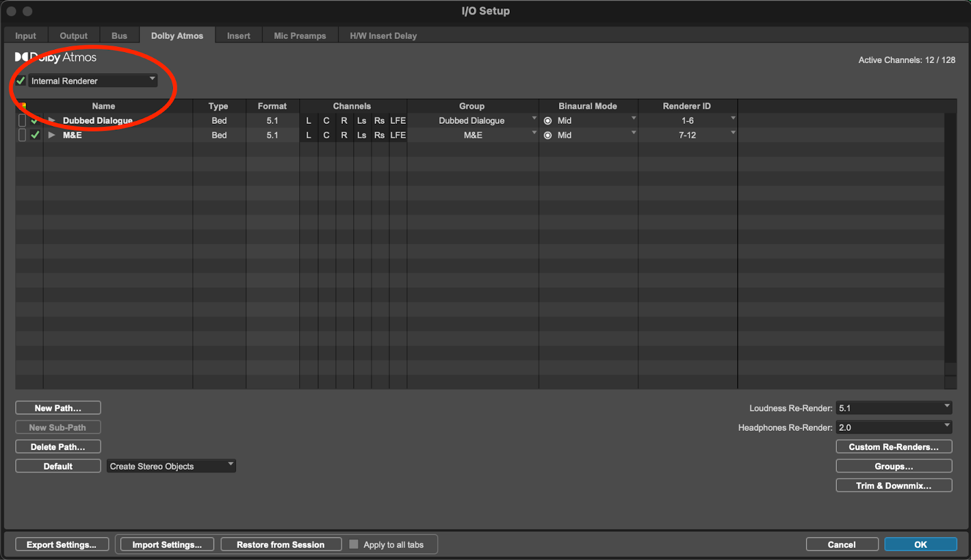Toggle the Internal Renderer enable checkbox

click(21, 81)
